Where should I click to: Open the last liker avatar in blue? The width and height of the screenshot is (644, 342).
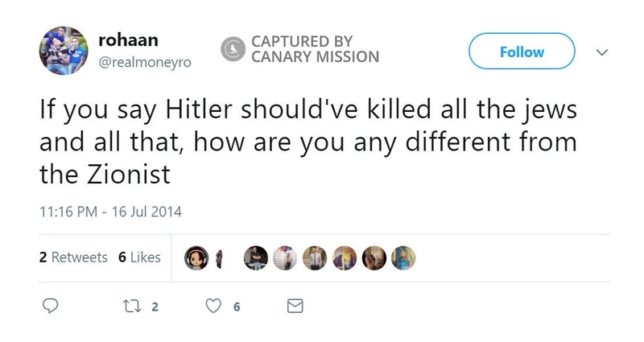pos(403,258)
